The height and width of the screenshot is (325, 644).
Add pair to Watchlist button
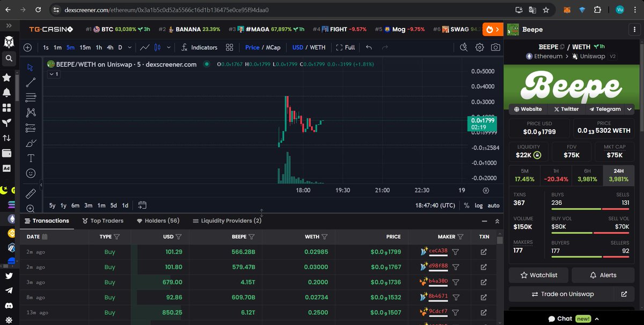539,275
